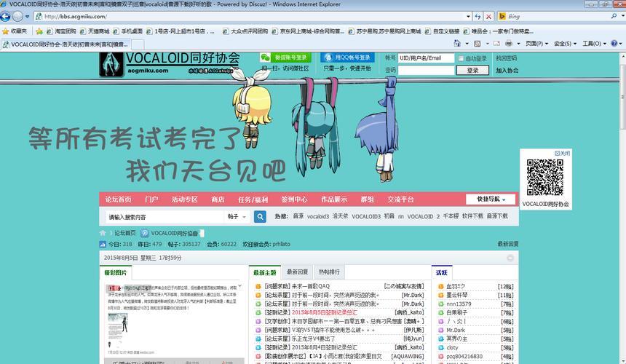Refresh the page using toolbar icon

478,16
